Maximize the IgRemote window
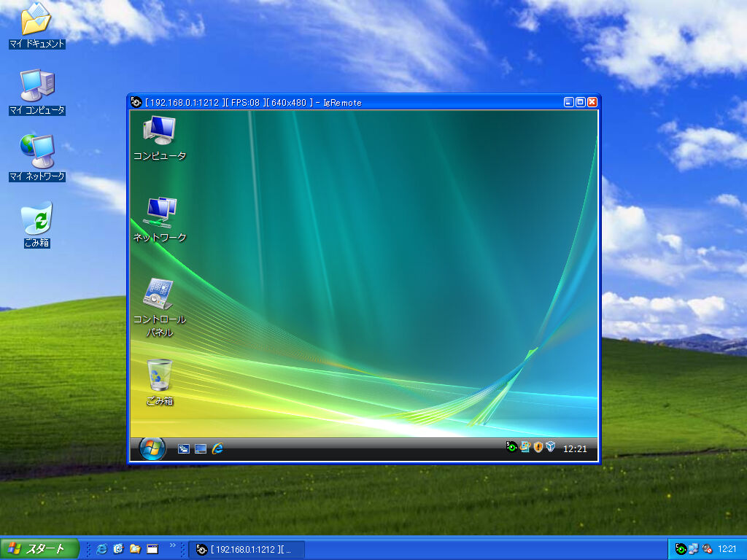747x560 pixels. tap(580, 102)
